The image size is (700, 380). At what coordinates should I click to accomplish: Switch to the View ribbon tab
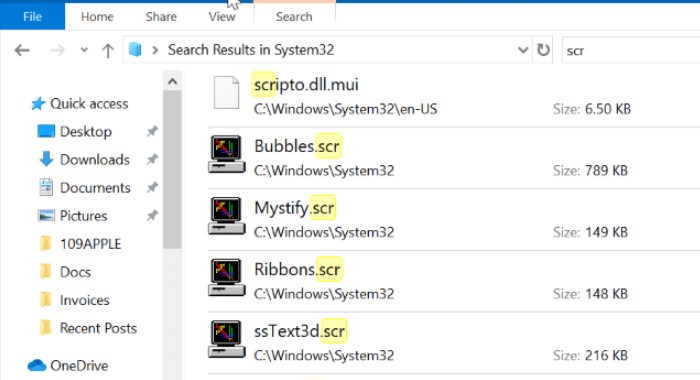(x=222, y=17)
